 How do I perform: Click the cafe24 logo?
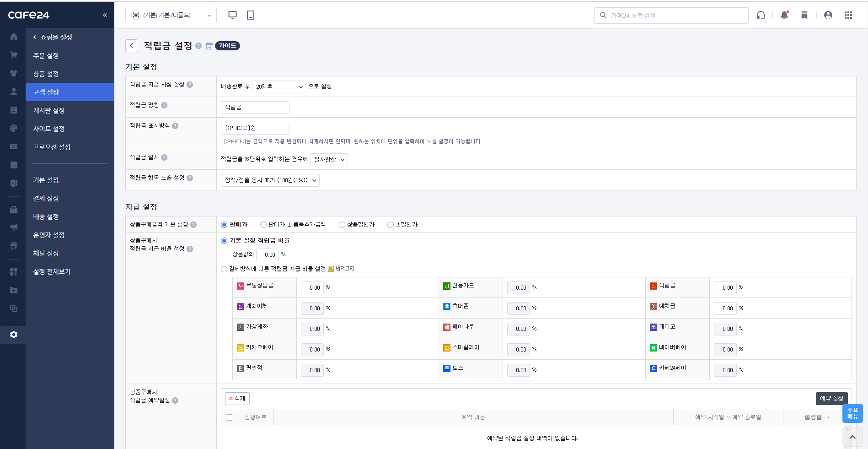coord(29,15)
